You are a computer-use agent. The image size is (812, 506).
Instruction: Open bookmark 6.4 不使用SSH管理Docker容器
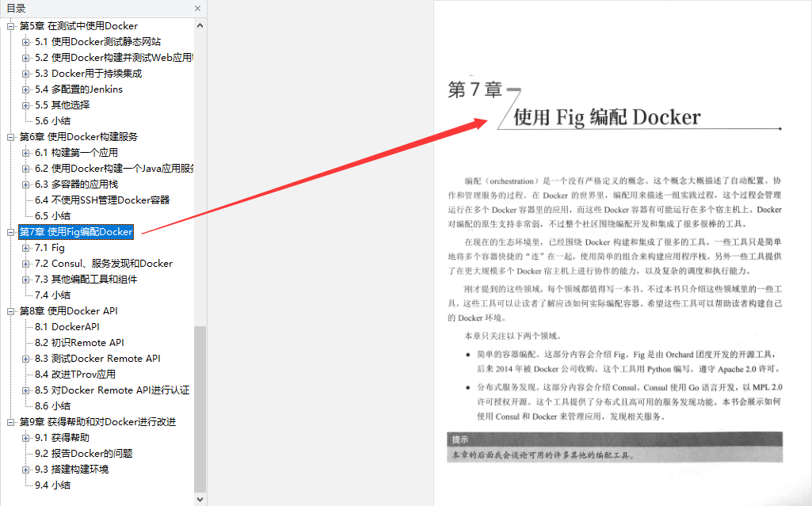tap(102, 200)
